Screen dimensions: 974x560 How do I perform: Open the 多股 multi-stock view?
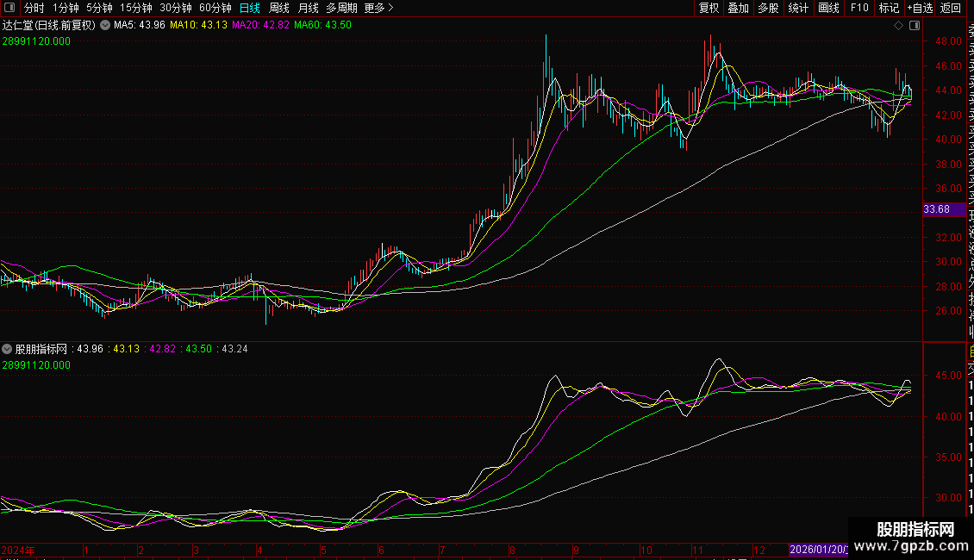[x=768, y=8]
